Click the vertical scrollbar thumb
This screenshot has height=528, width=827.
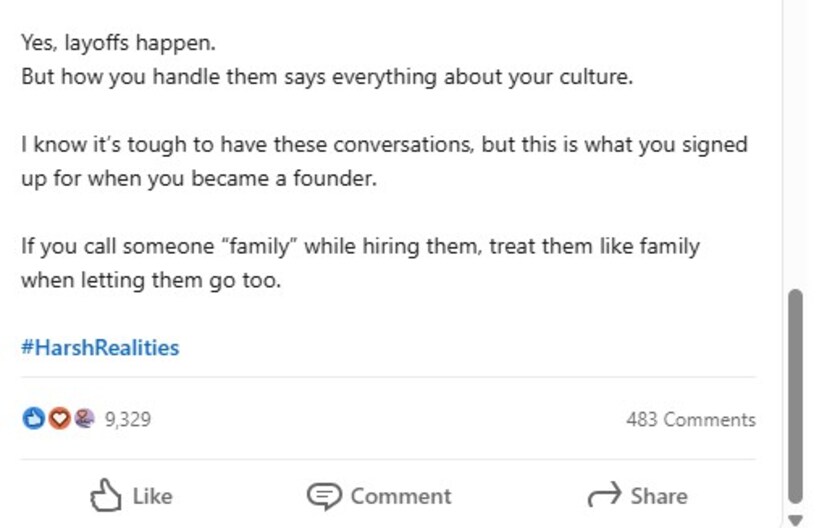795,395
